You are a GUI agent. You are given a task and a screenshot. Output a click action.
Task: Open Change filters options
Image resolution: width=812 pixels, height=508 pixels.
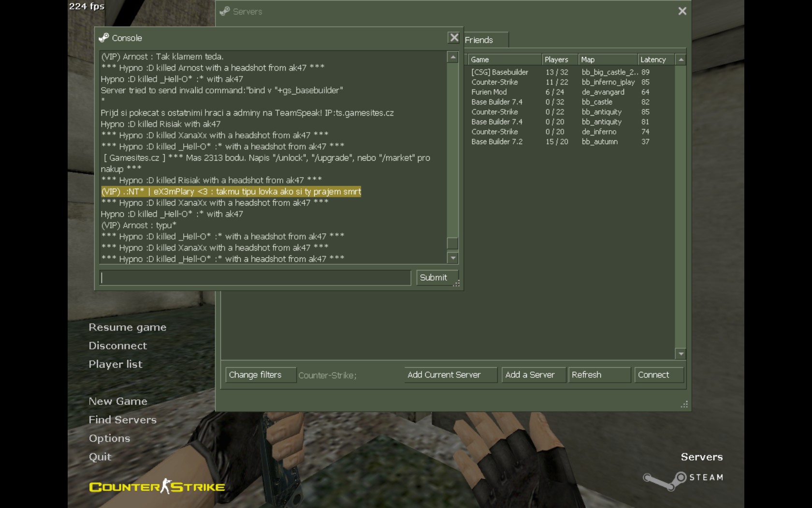point(261,375)
